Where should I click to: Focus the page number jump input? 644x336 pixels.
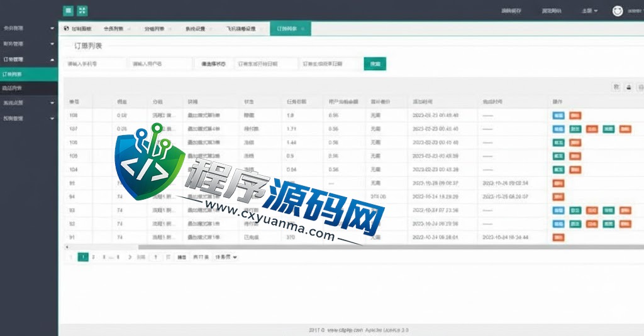(x=156, y=257)
